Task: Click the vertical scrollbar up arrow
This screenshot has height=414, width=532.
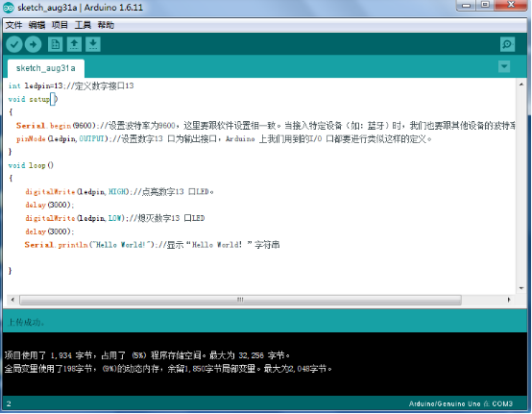Action: click(x=521, y=85)
